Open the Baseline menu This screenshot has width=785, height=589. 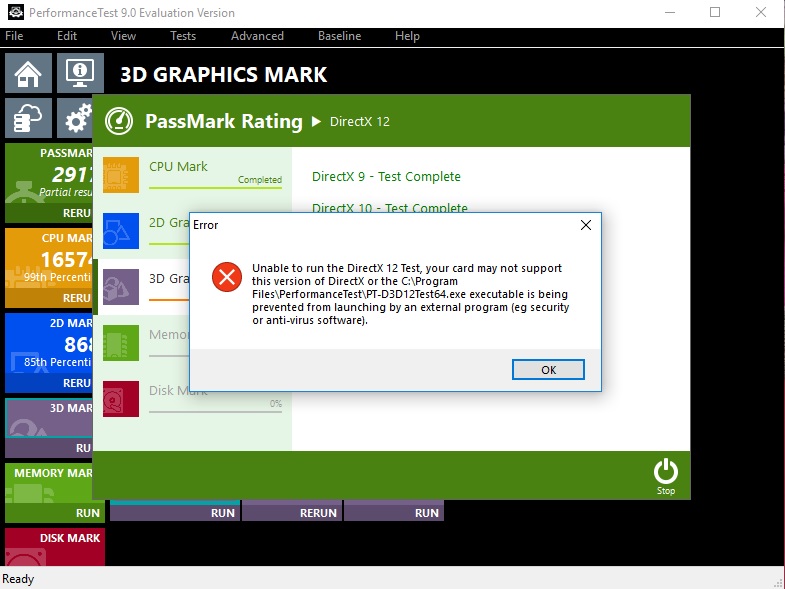[339, 36]
